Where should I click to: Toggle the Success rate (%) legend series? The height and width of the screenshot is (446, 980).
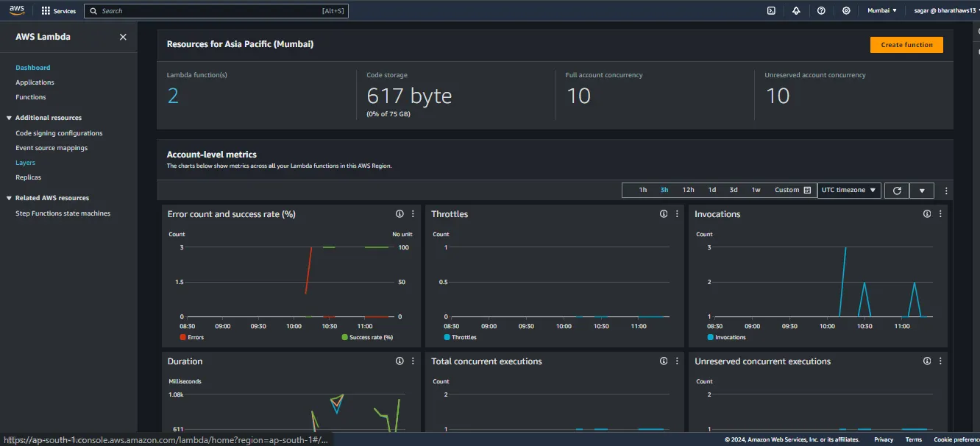tap(367, 337)
